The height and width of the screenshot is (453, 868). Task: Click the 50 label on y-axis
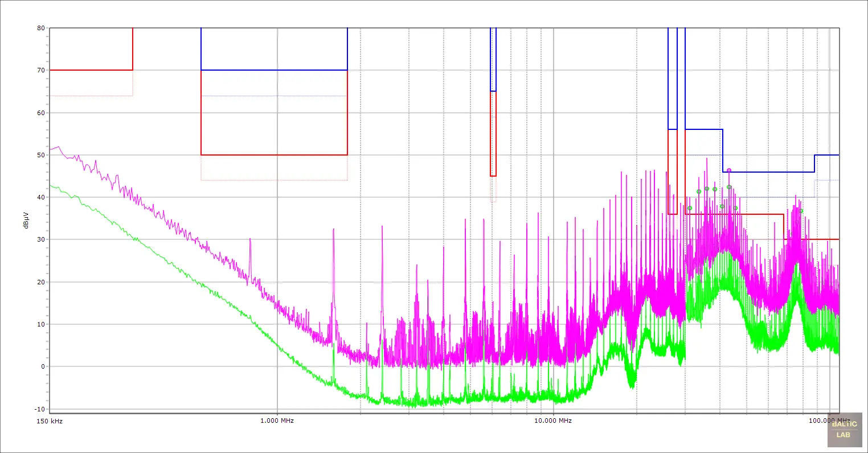tap(41, 155)
